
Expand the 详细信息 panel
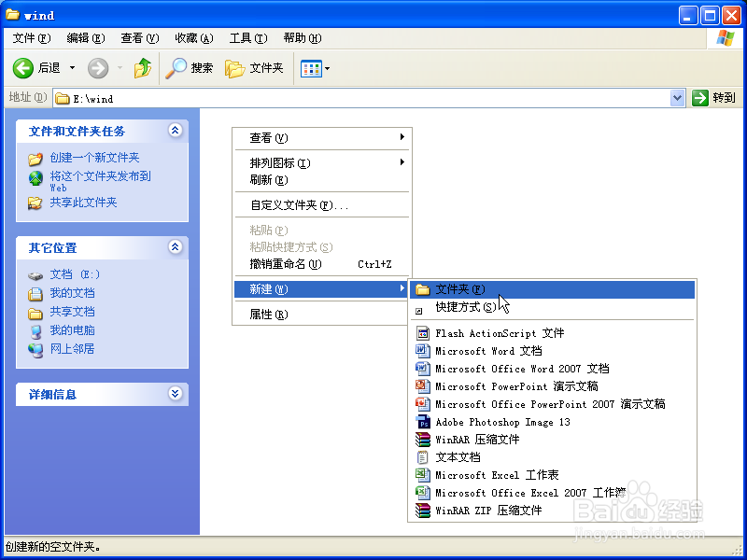(x=176, y=394)
